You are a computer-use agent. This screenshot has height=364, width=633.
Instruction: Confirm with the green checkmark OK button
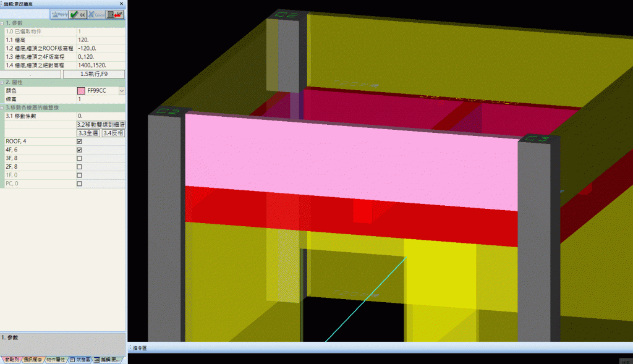(x=78, y=15)
